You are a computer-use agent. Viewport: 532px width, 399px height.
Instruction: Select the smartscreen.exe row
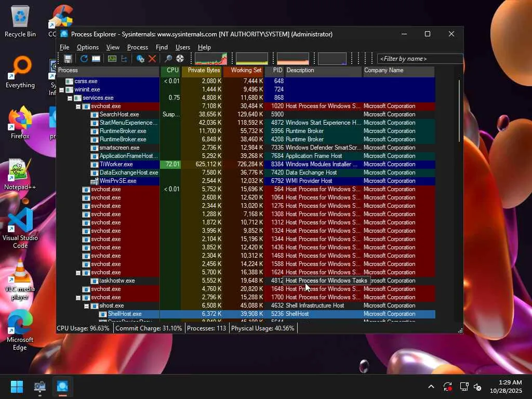246,148
